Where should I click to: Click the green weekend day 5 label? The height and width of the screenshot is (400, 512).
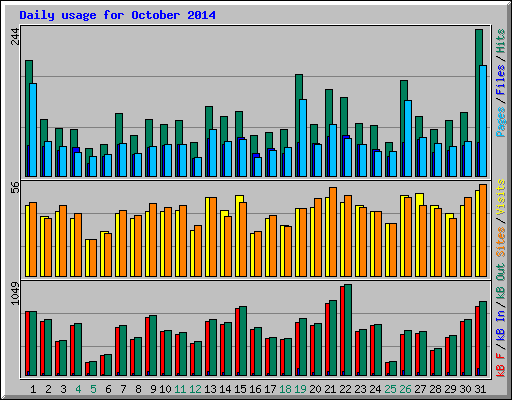93,389
